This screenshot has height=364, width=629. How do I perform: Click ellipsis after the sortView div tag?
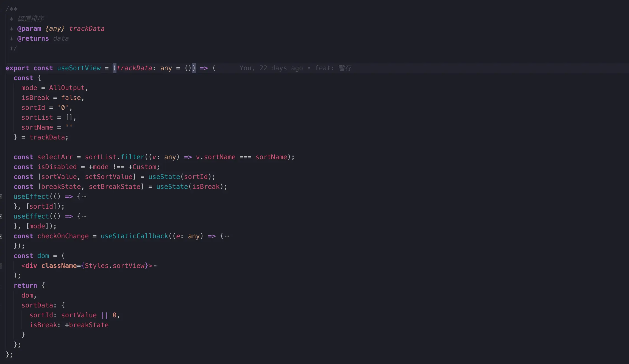coord(156,266)
